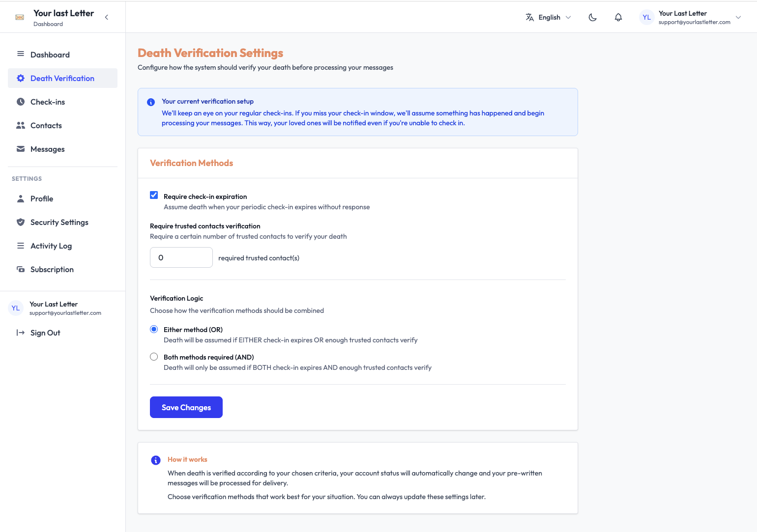Open the Check-ins clock icon
This screenshot has width=757, height=532.
[21, 102]
